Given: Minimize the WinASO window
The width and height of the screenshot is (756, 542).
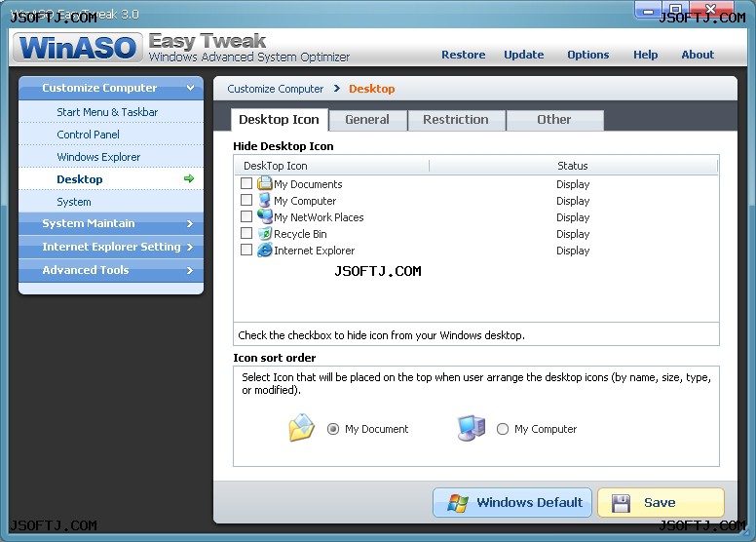Looking at the screenshot, I should pos(649,11).
